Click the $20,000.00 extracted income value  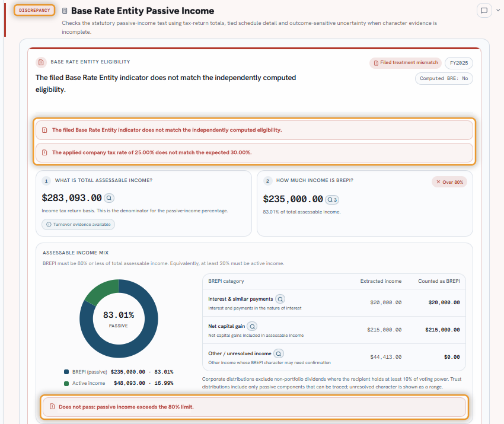pyautogui.click(x=386, y=302)
